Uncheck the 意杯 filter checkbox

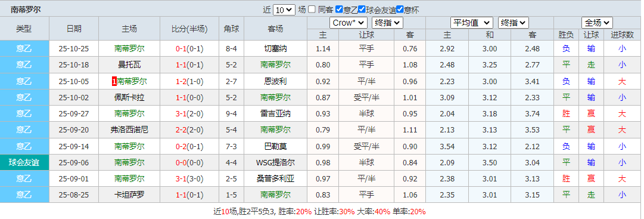coord(400,9)
